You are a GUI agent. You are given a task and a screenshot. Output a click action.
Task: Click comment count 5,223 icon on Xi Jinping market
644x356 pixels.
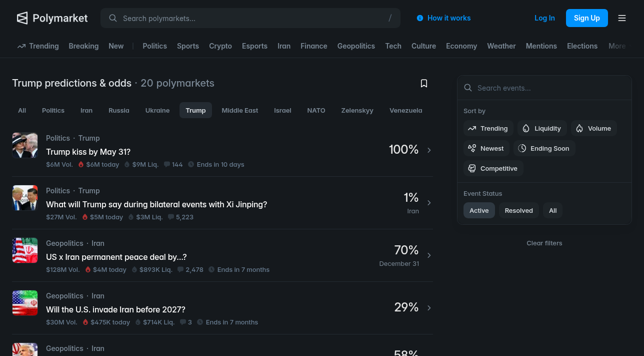coord(171,217)
